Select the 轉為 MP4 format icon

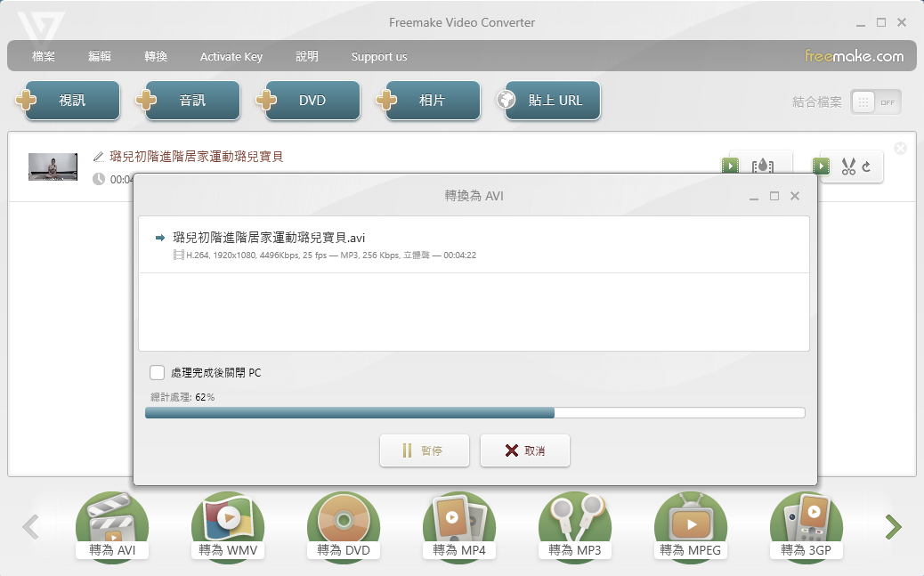pyautogui.click(x=459, y=526)
